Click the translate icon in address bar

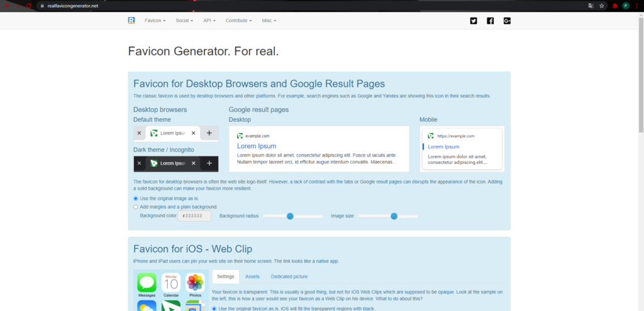591,6
